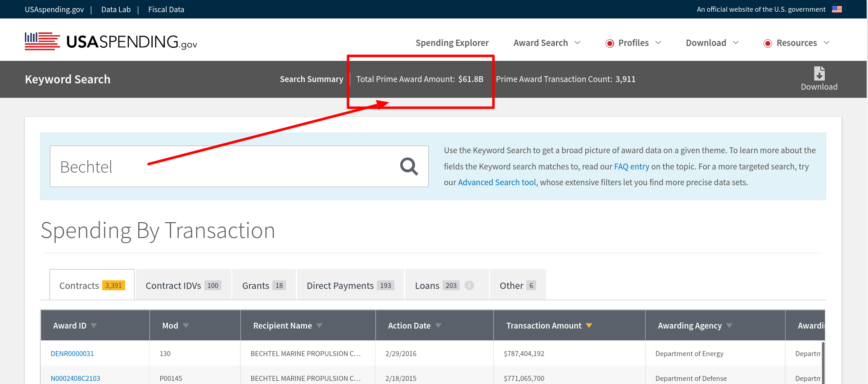Open award N0002408C2103
The image size is (868, 384).
[75, 378]
